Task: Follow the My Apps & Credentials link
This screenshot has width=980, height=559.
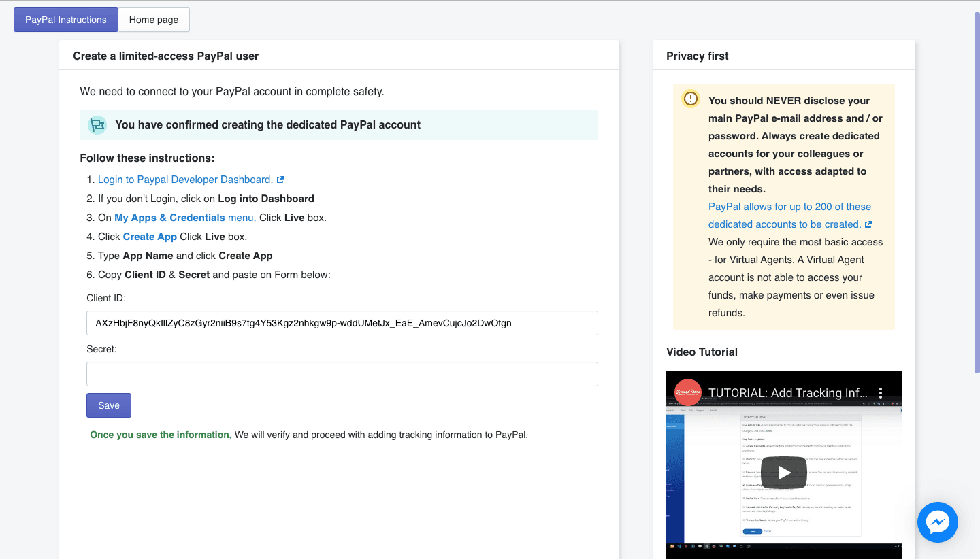Action: tap(169, 218)
